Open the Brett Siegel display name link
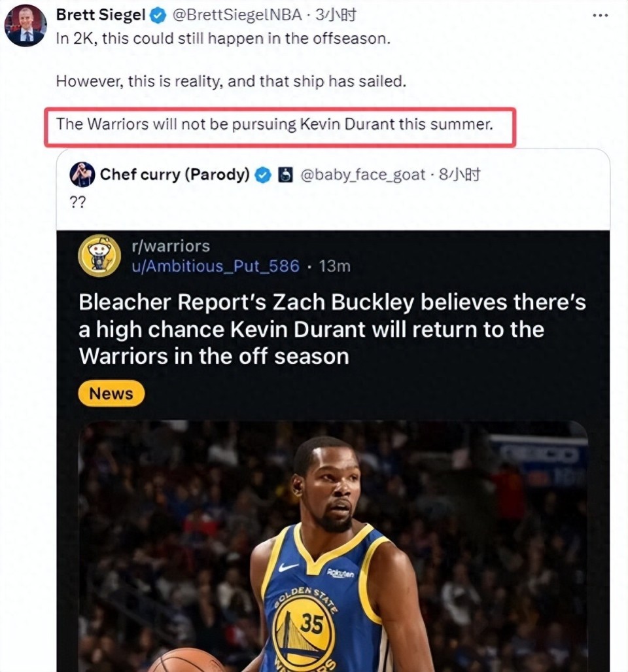 [x=101, y=15]
